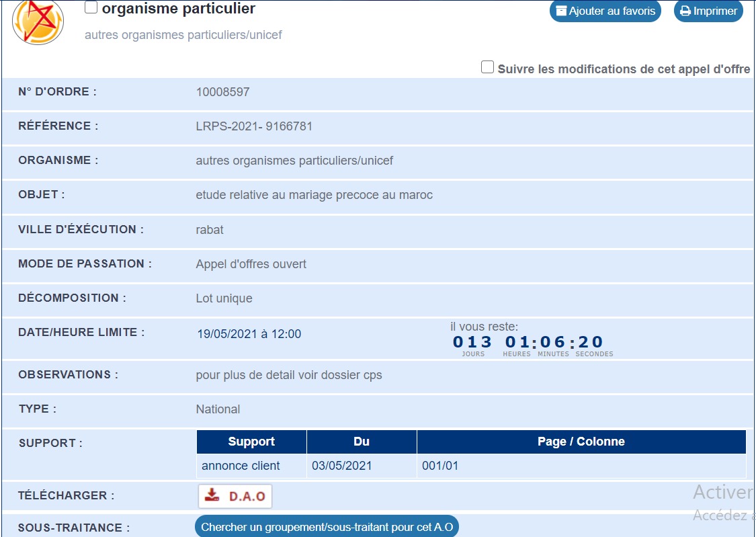Click the organisation logo with red star
This screenshot has width=756, height=537.
(x=38, y=20)
